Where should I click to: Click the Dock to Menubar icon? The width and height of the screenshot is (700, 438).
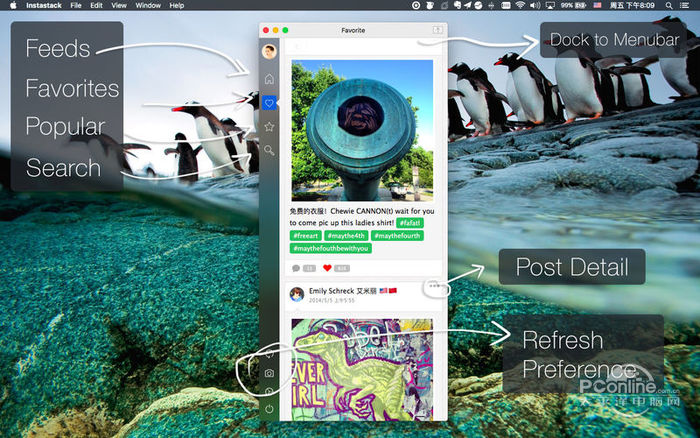(x=437, y=31)
